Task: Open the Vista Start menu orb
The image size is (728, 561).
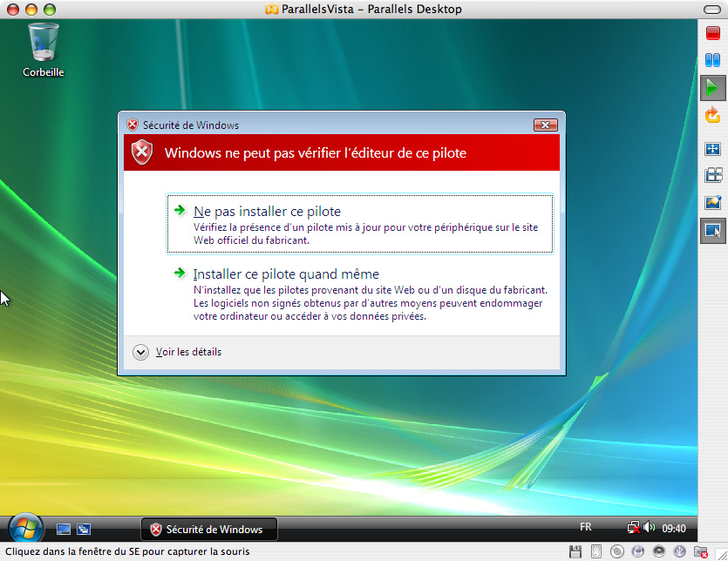Action: click(25, 529)
